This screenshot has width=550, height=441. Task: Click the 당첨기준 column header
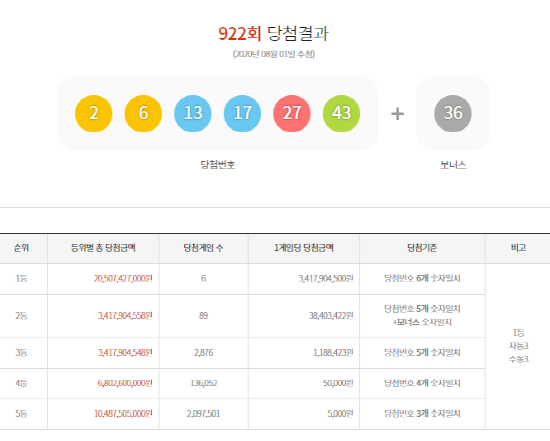point(422,248)
